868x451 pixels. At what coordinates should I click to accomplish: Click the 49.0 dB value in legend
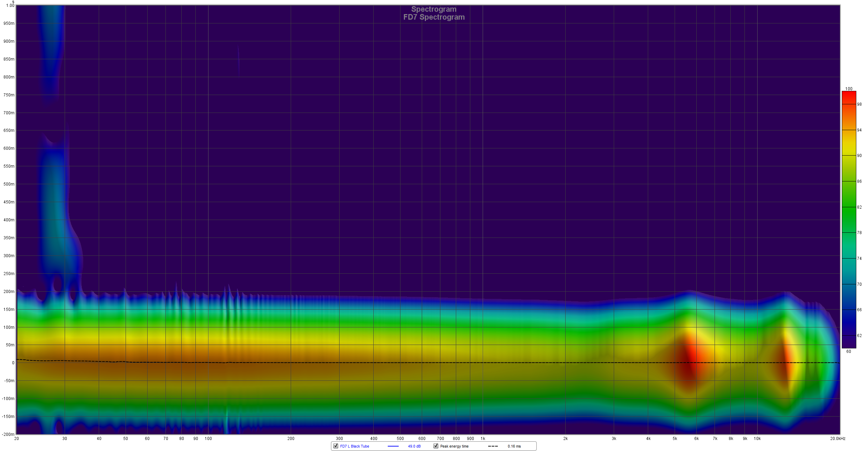coord(414,446)
